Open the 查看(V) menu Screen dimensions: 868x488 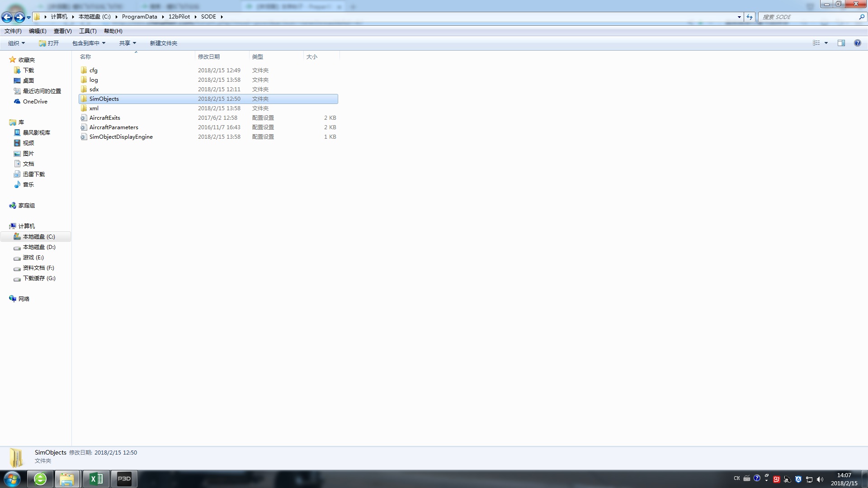62,31
